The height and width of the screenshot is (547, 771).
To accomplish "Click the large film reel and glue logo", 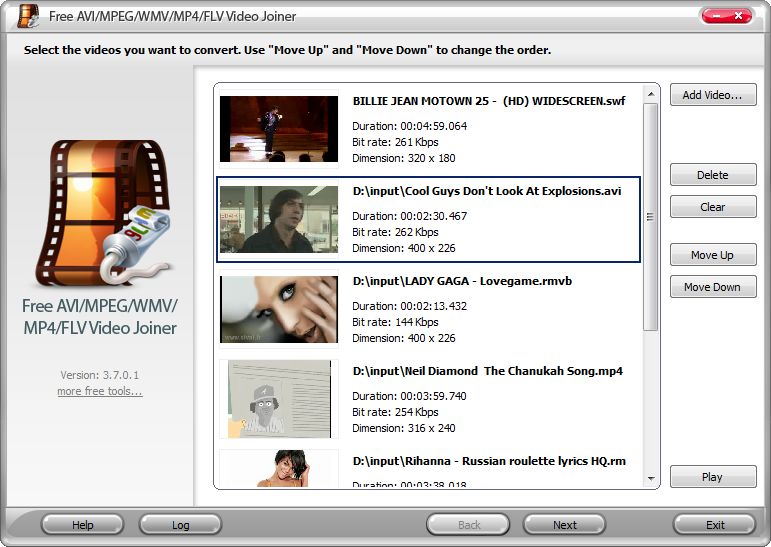I will 104,213.
